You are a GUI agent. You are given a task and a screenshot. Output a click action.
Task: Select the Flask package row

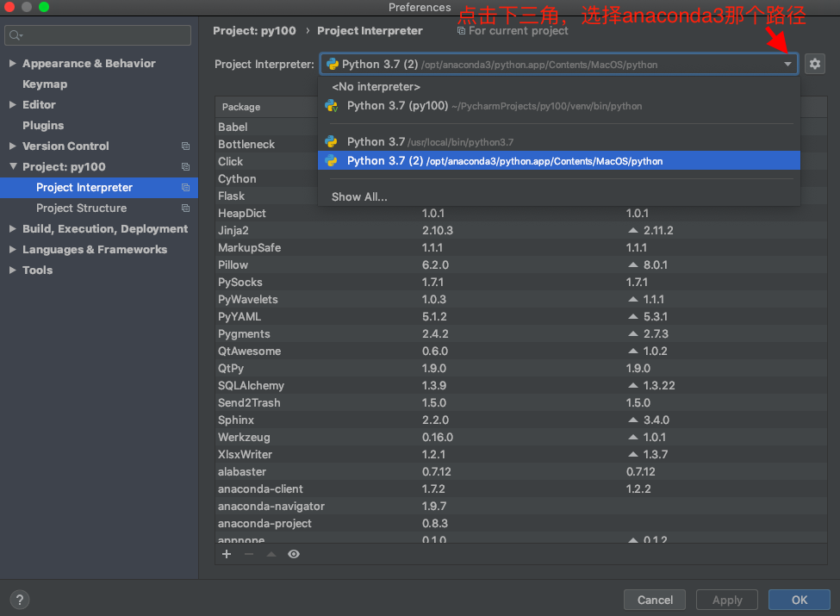[267, 196]
